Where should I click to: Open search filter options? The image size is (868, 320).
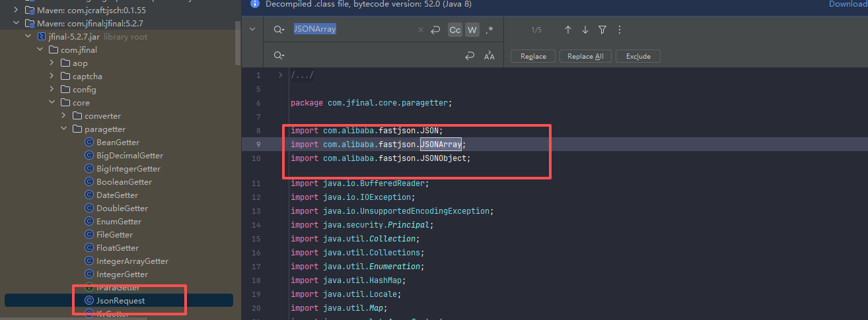point(602,30)
